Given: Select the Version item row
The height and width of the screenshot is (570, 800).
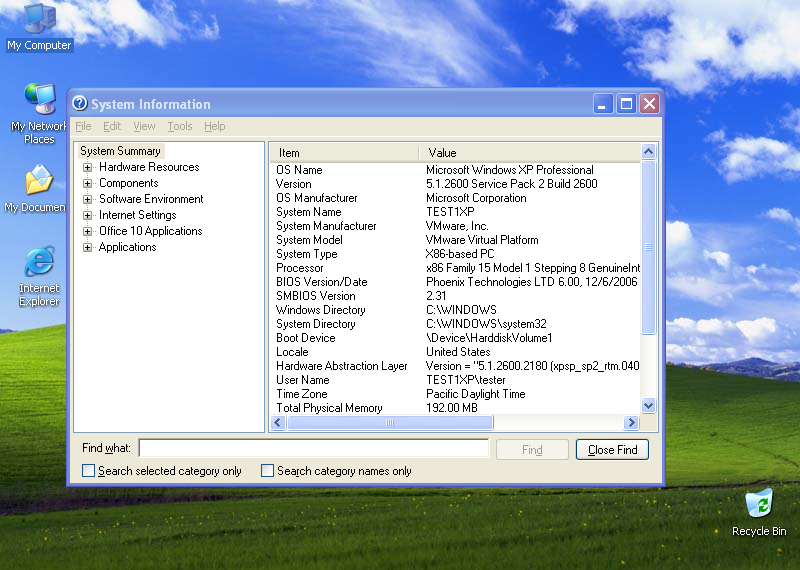Looking at the screenshot, I should (x=455, y=184).
